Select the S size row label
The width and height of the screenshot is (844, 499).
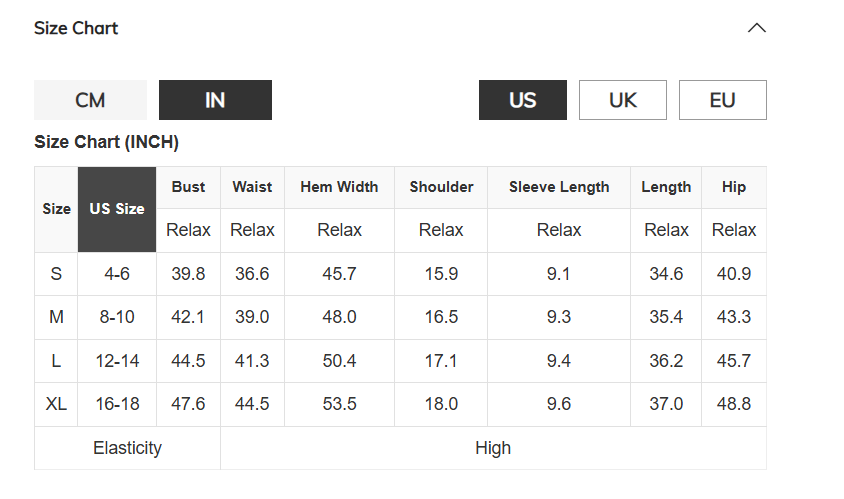[56, 274]
